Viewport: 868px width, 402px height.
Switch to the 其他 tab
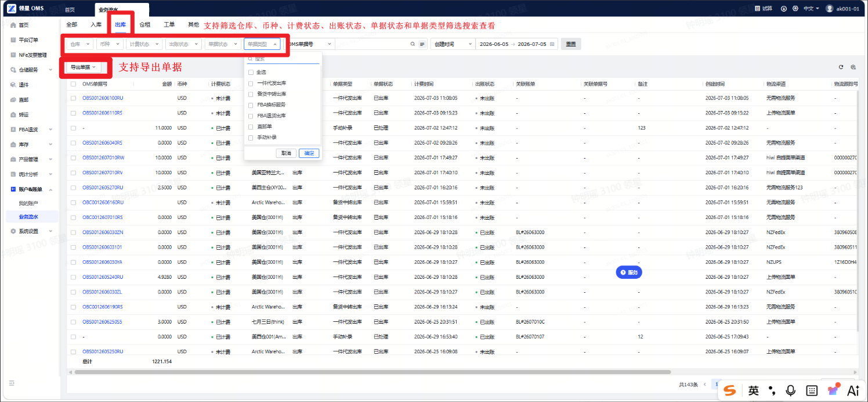pos(193,25)
